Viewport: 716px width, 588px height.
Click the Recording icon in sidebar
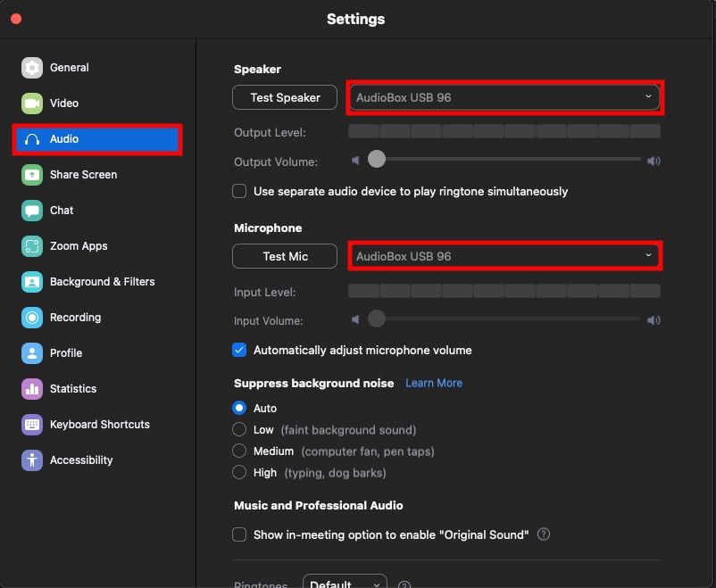pyautogui.click(x=32, y=318)
